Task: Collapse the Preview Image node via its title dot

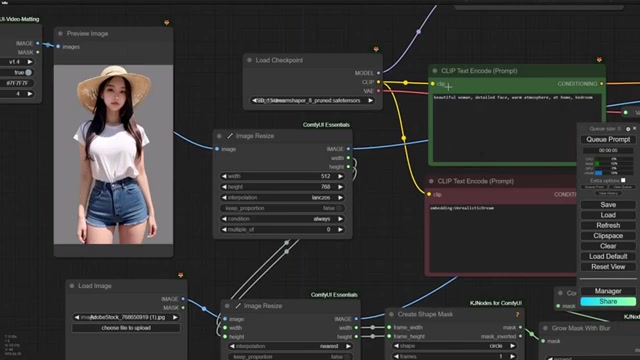Action: click(60, 33)
